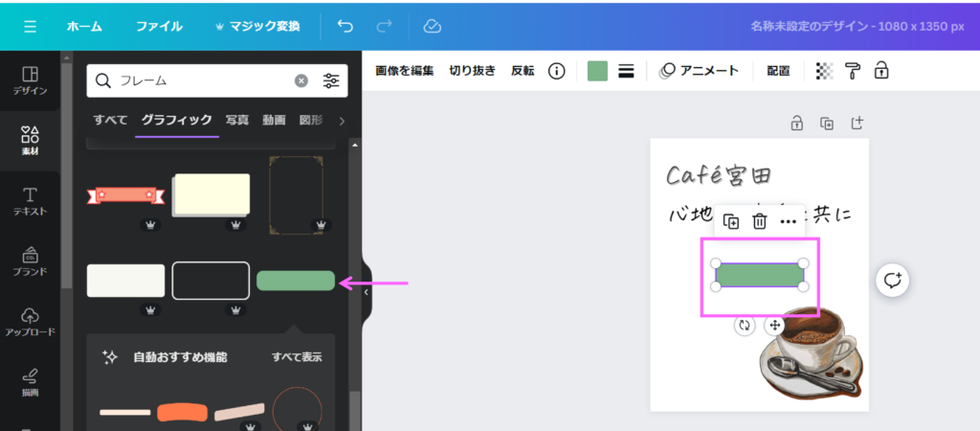The image size is (980, 431).
Task: Delete selected element with trash icon
Action: pyautogui.click(x=760, y=221)
